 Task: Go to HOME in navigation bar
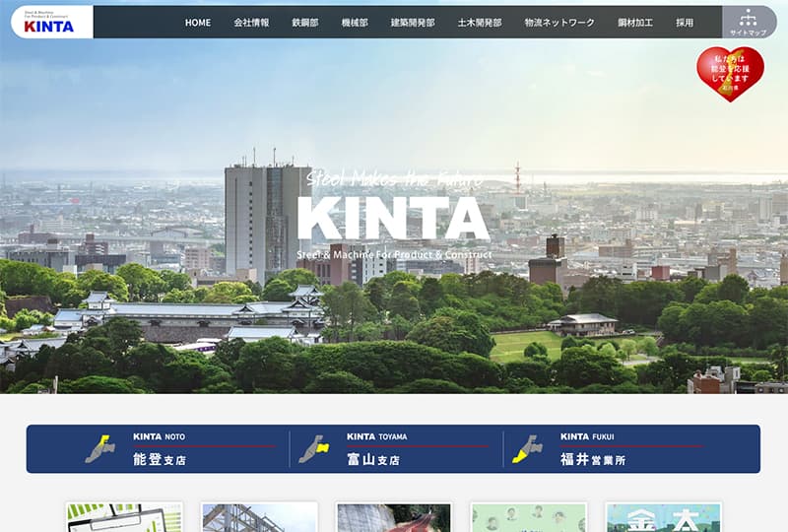[198, 23]
